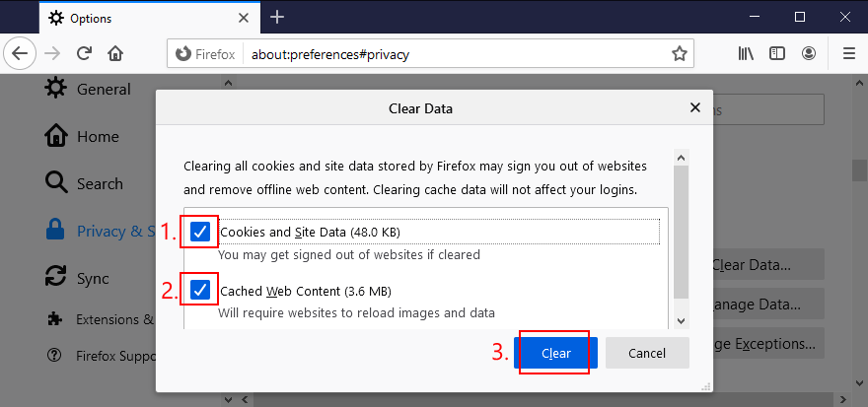Toggle the sidebar view icon
This screenshot has height=407, width=868.
click(x=777, y=53)
